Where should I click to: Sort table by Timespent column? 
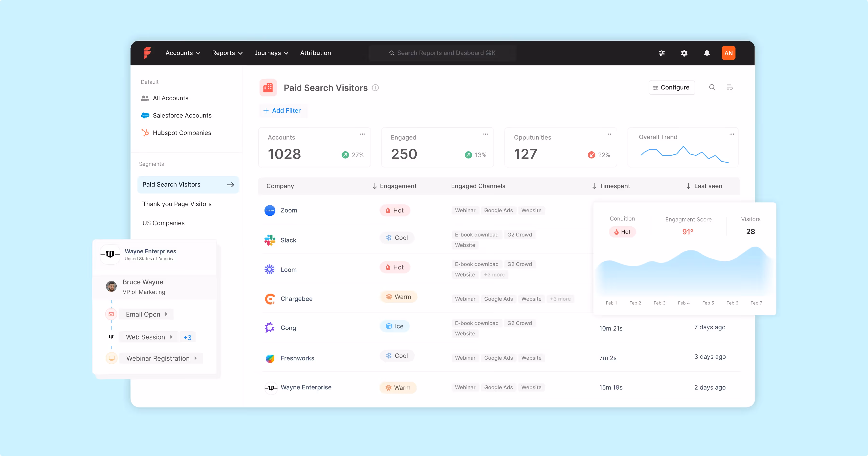coord(610,186)
